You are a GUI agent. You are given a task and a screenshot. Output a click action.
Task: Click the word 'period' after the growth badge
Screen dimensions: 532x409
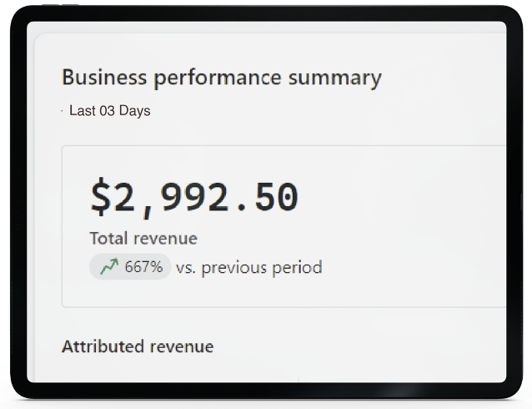coord(299,268)
